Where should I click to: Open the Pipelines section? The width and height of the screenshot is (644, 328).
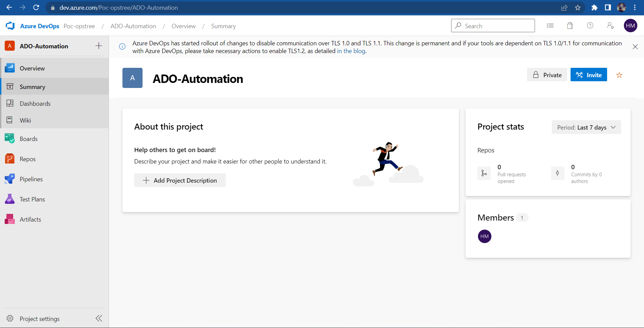(x=32, y=179)
